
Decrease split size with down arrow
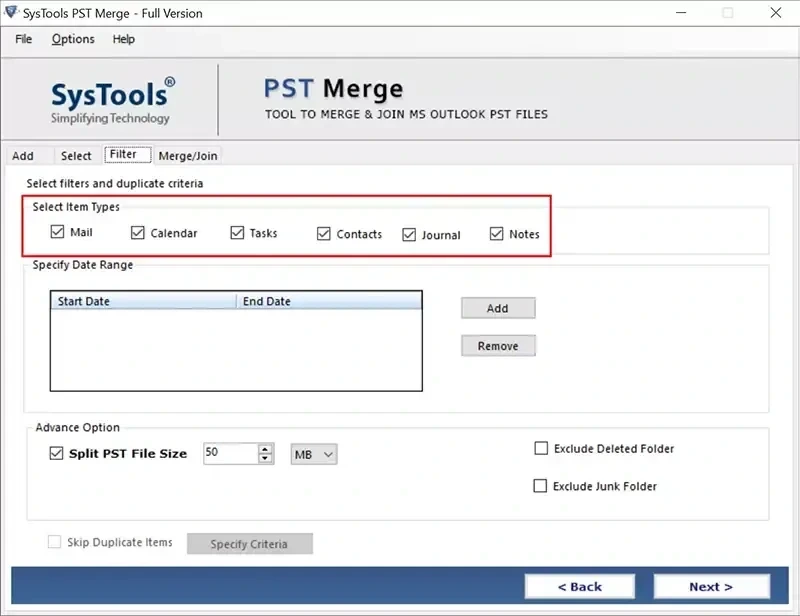265,458
